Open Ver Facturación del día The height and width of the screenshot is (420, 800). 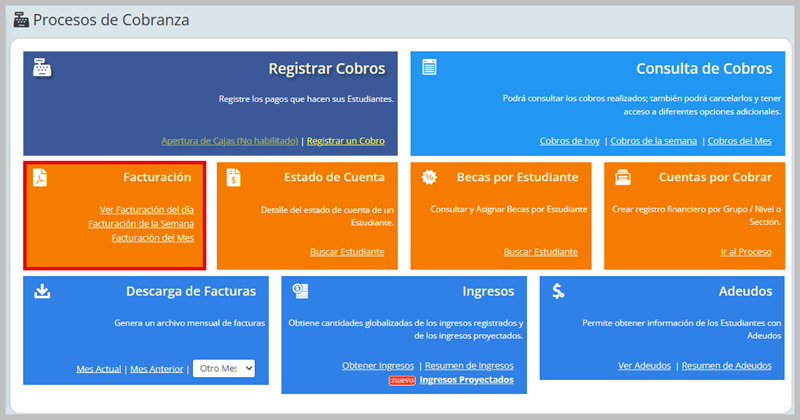coord(146,209)
